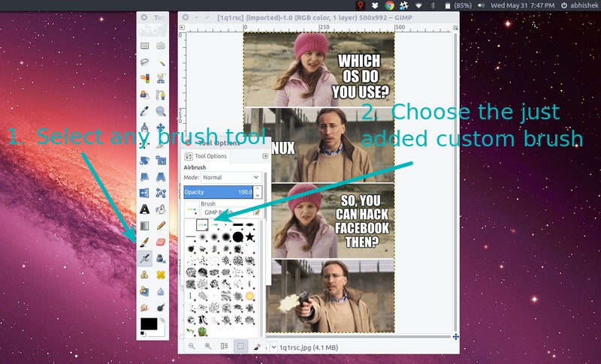The width and height of the screenshot is (601, 364).
Task: Choose the selected custom brush thumbnail
Action: pos(202,224)
